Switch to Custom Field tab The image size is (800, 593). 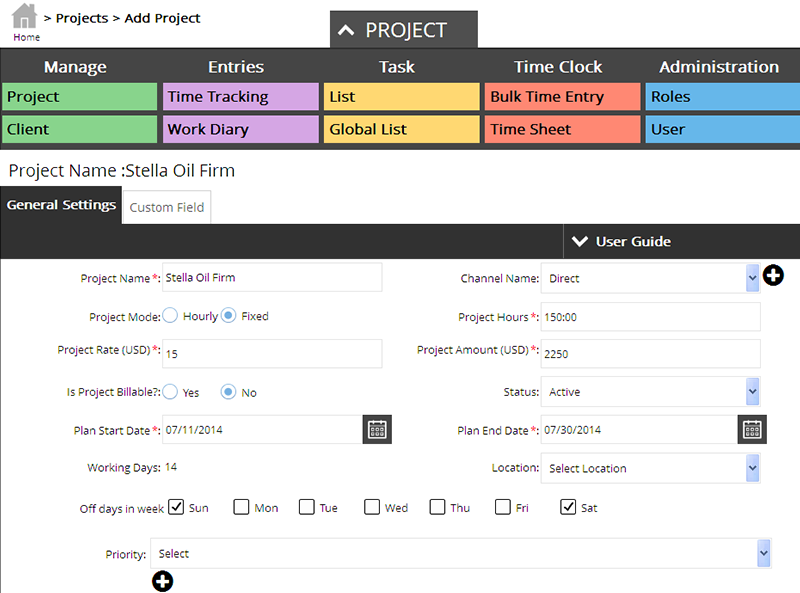(x=167, y=208)
